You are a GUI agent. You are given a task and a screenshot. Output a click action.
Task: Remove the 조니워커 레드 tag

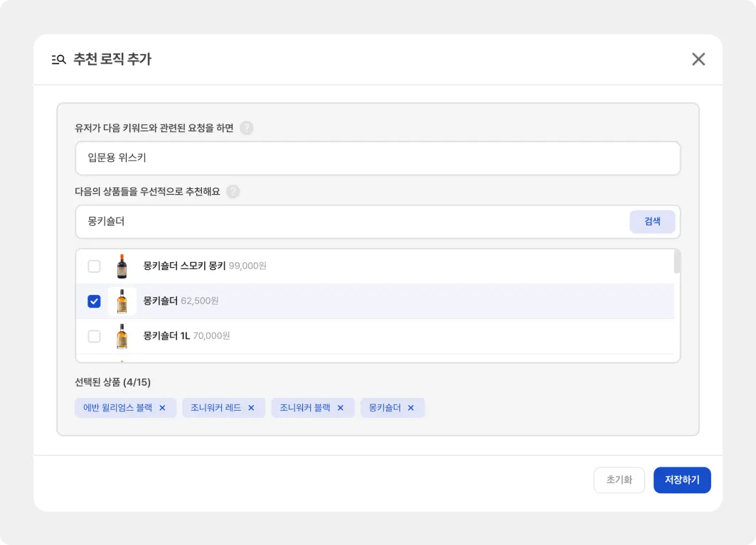(251, 408)
